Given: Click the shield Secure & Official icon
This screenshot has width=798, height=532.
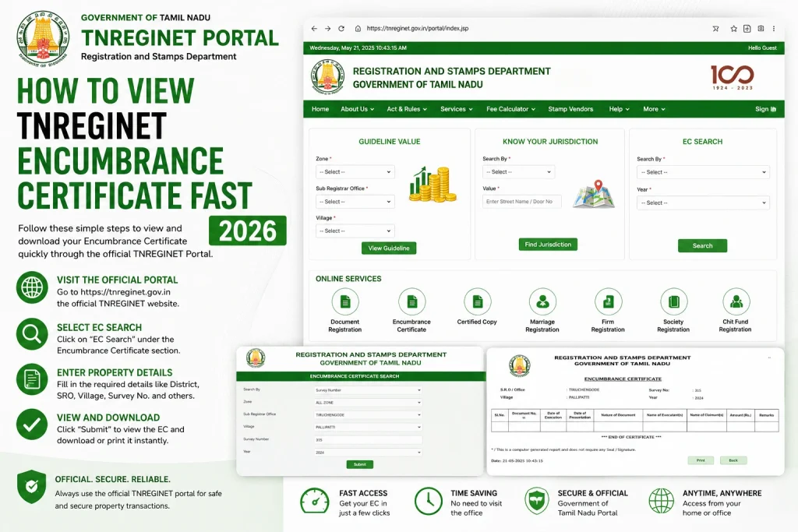Looking at the screenshot, I should (537, 502).
